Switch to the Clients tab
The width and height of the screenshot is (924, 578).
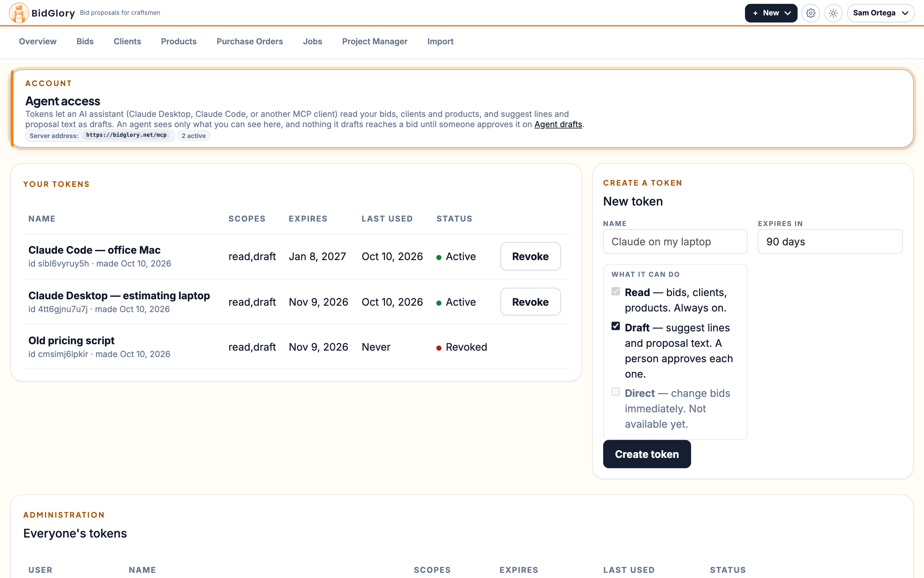[x=127, y=41]
